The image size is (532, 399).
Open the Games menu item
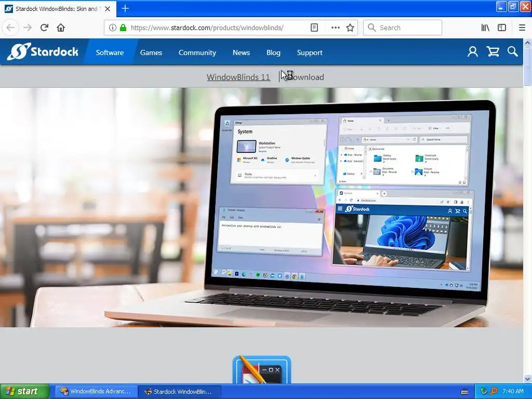click(151, 52)
